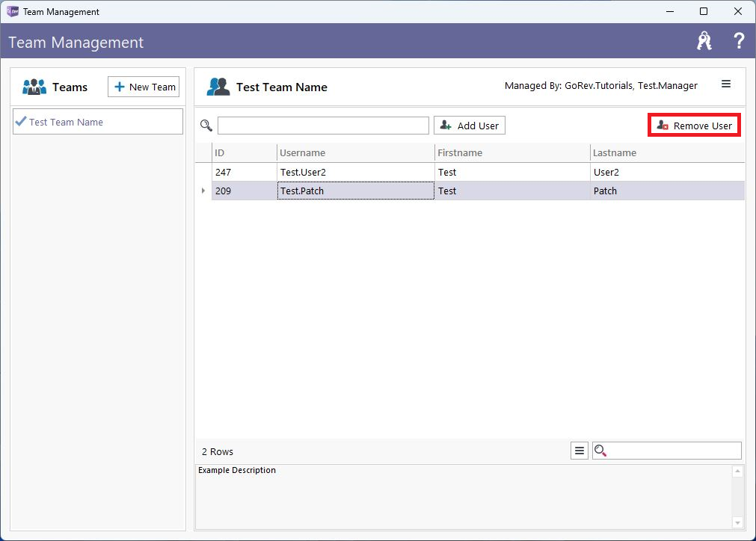Click the Test Team Name header avatar icon
This screenshot has width=756, height=541.
pyautogui.click(x=218, y=87)
